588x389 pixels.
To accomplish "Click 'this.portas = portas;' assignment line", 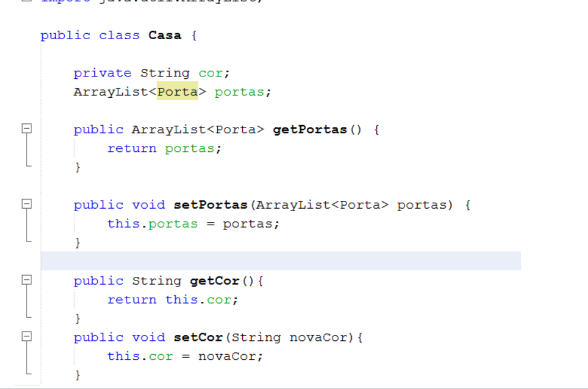I will coord(193,224).
